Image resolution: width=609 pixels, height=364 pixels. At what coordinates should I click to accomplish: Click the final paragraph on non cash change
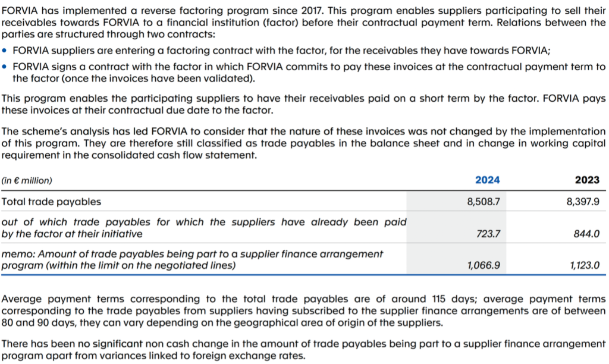pyautogui.click(x=303, y=350)
